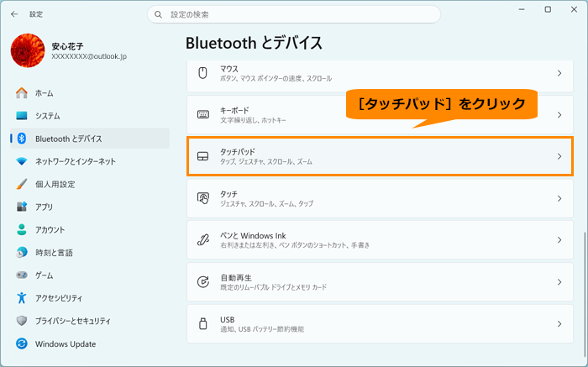This screenshot has height=367, width=588.
Task: Click the search magnifier icon
Action: 158,14
